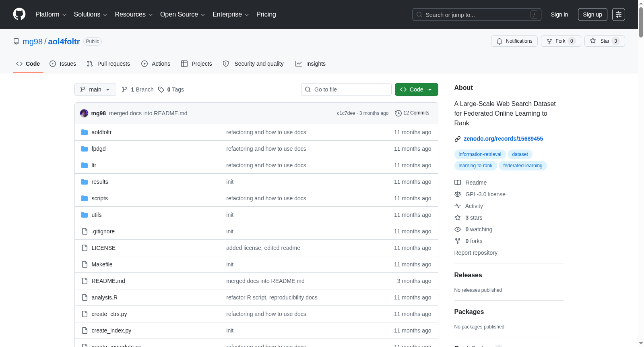Switch to the Actions tab
The image size is (644, 347).
click(156, 64)
